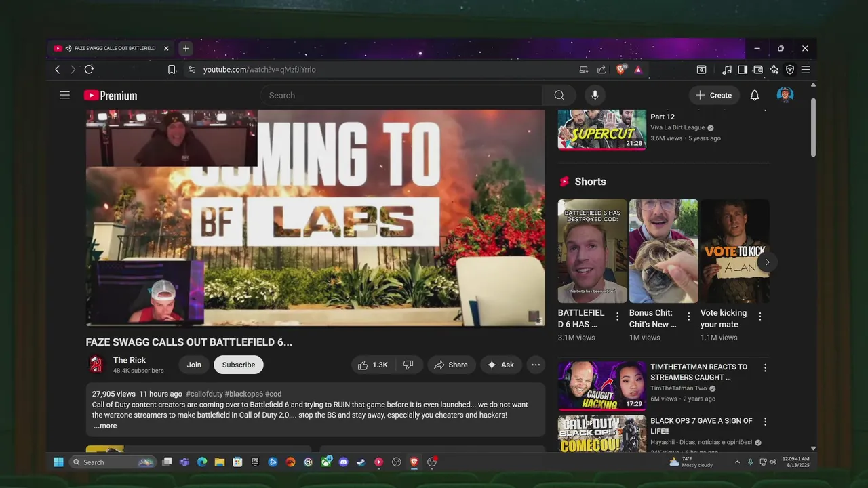
Task: Click the video player area
Action: click(315, 218)
